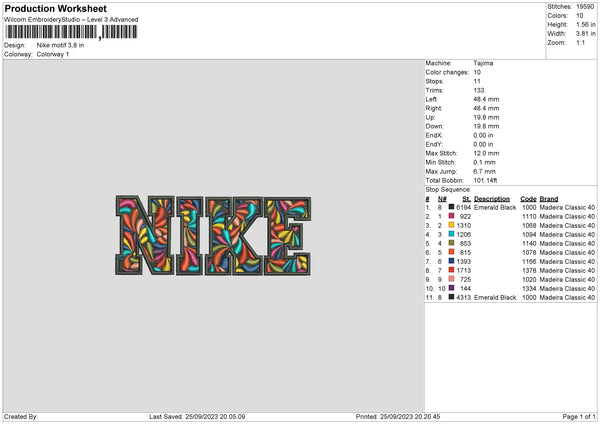The width and height of the screenshot is (600, 424).
Task: Select the Colors value 10 in the header
Action: 580,16
